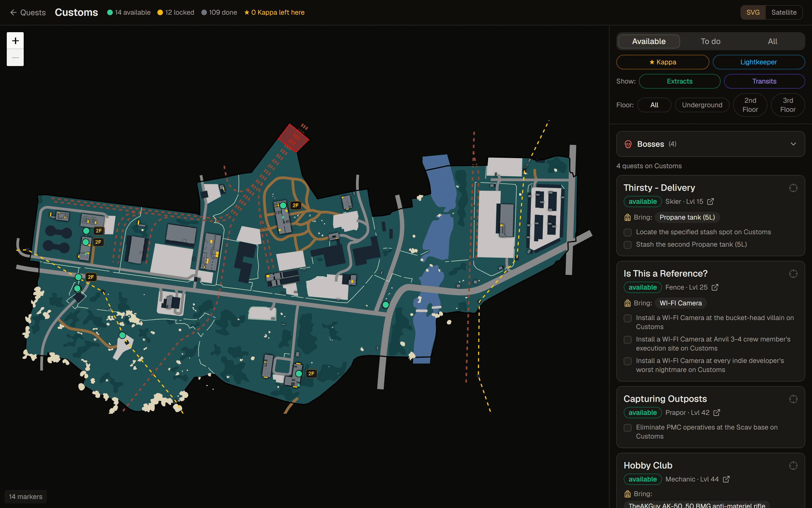Viewport: 812px width, 508px height.
Task: Toggle the Kappa filter
Action: coord(662,62)
